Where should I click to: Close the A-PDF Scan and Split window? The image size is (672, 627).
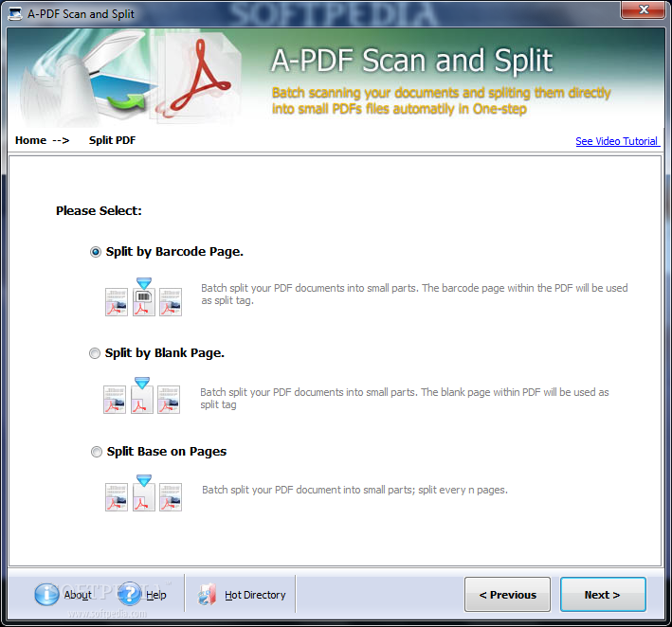(643, 9)
